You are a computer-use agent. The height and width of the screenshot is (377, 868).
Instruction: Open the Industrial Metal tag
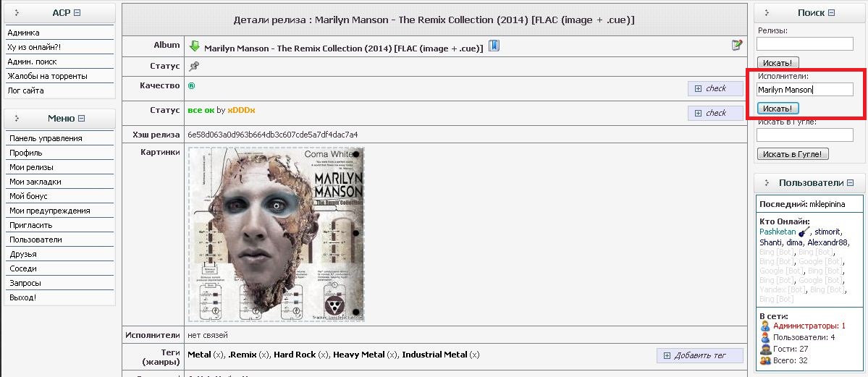pos(434,355)
